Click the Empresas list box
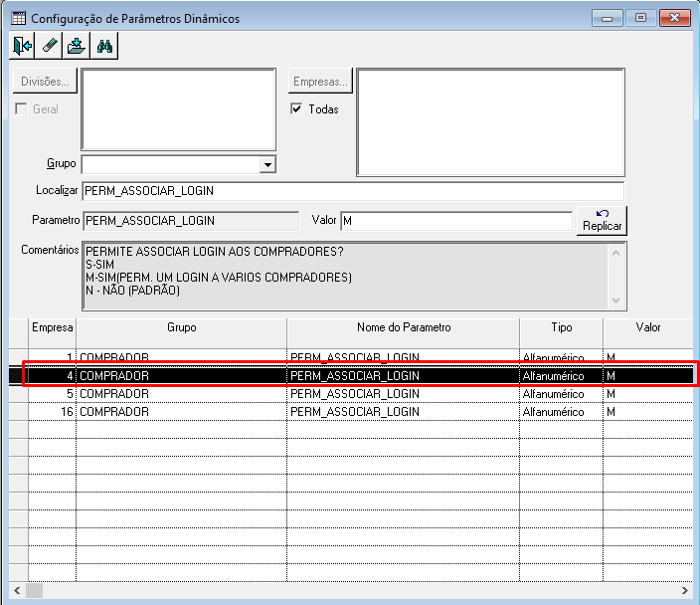 [490, 122]
